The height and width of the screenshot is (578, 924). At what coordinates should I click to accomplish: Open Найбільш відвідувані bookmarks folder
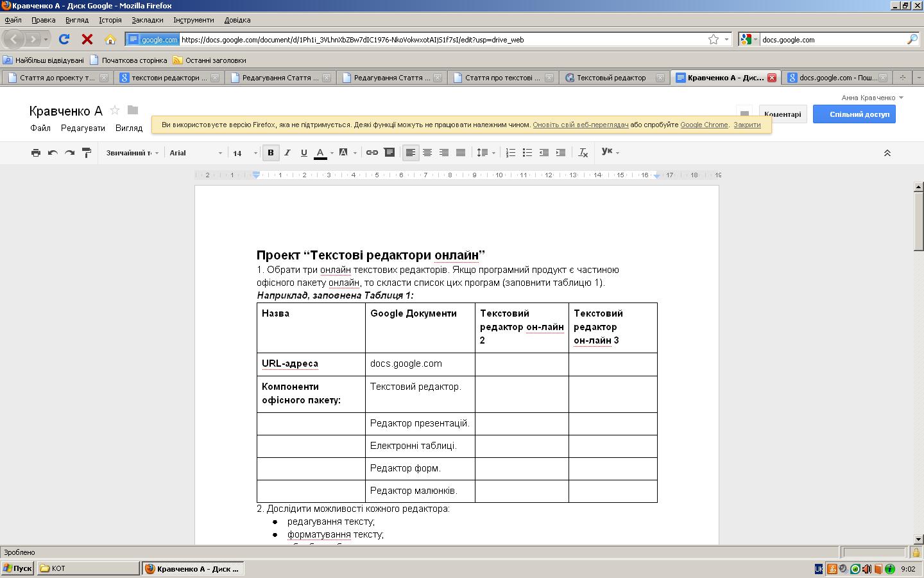[44, 60]
